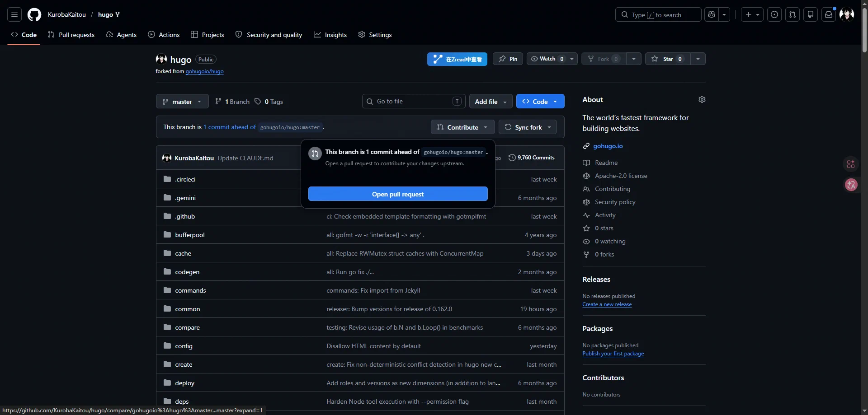This screenshot has height=415, width=868.
Task: Switch to the Pull requests tab
Action: 71,35
